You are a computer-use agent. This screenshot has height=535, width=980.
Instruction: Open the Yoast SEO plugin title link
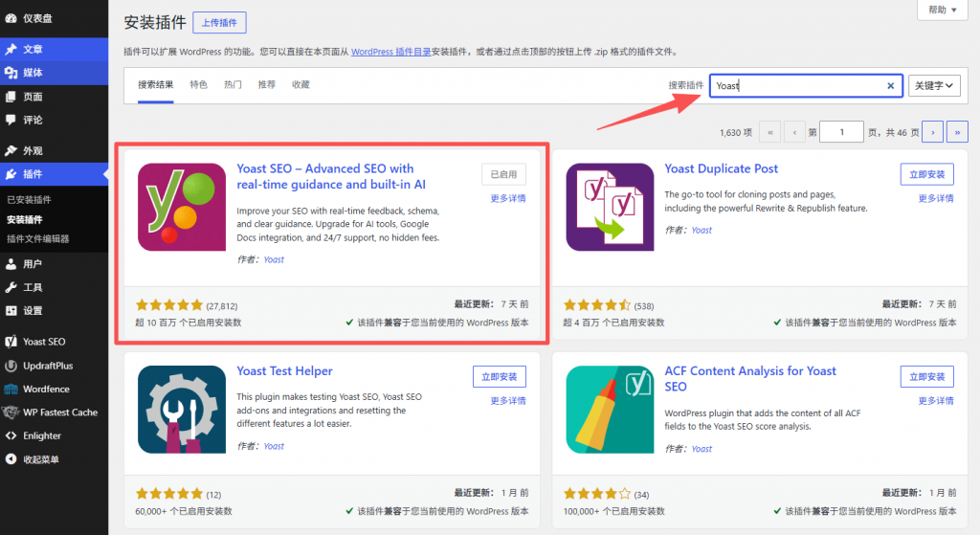point(331,176)
